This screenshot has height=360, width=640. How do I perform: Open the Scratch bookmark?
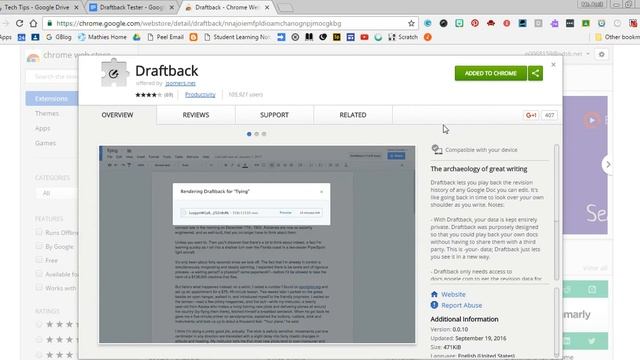click(403, 37)
